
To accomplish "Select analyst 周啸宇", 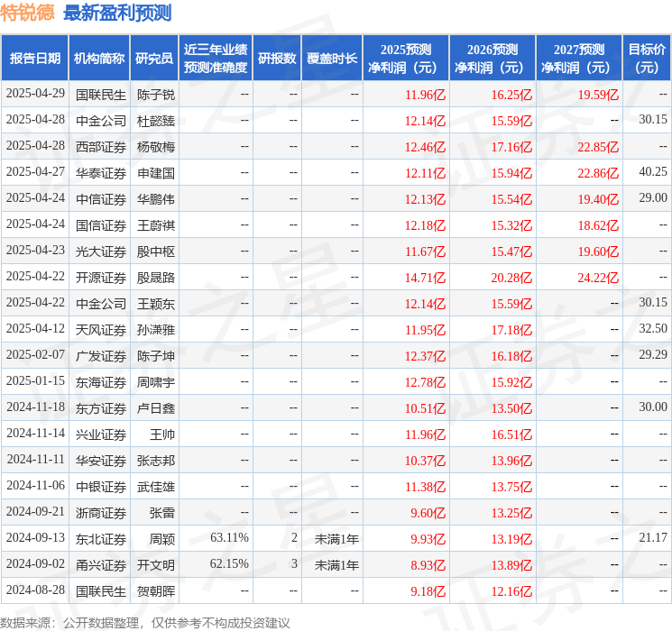I will click(x=156, y=382).
